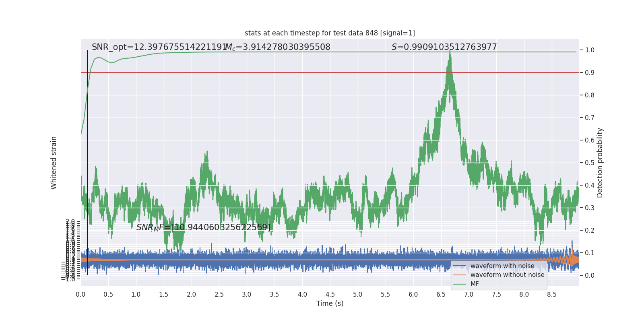Click the 5.5 tick on the time axis
644x322 pixels.
pyautogui.click(x=386, y=295)
